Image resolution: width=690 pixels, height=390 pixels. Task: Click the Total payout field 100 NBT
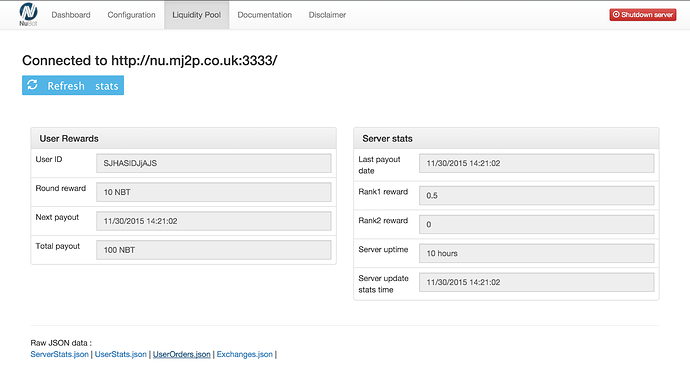click(x=214, y=250)
